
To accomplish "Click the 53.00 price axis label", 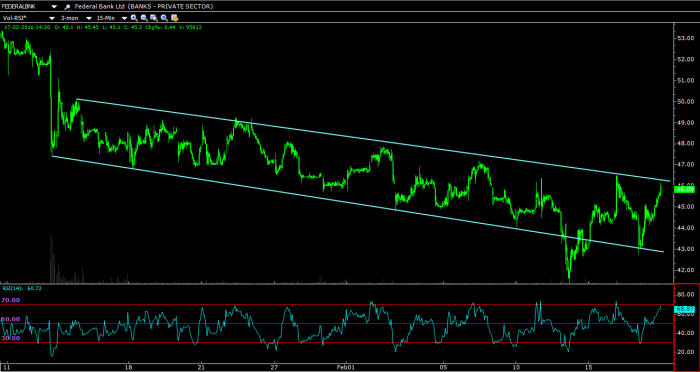I will coord(685,38).
